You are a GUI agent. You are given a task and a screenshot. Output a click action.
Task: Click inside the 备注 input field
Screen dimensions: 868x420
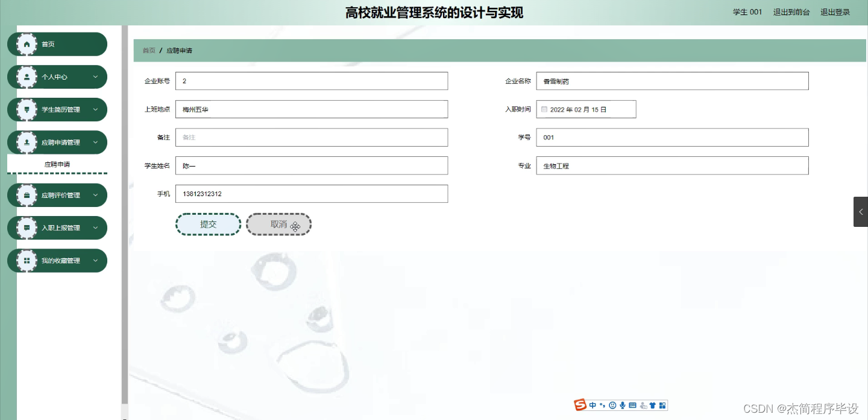311,137
